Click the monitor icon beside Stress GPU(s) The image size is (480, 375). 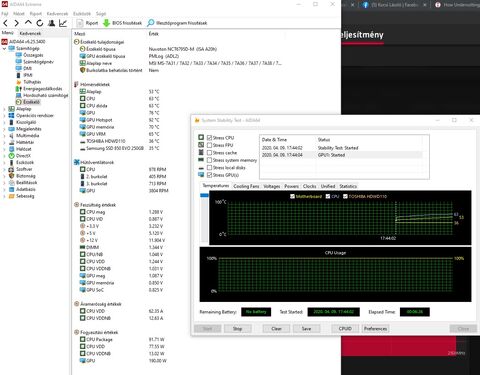tap(201, 175)
